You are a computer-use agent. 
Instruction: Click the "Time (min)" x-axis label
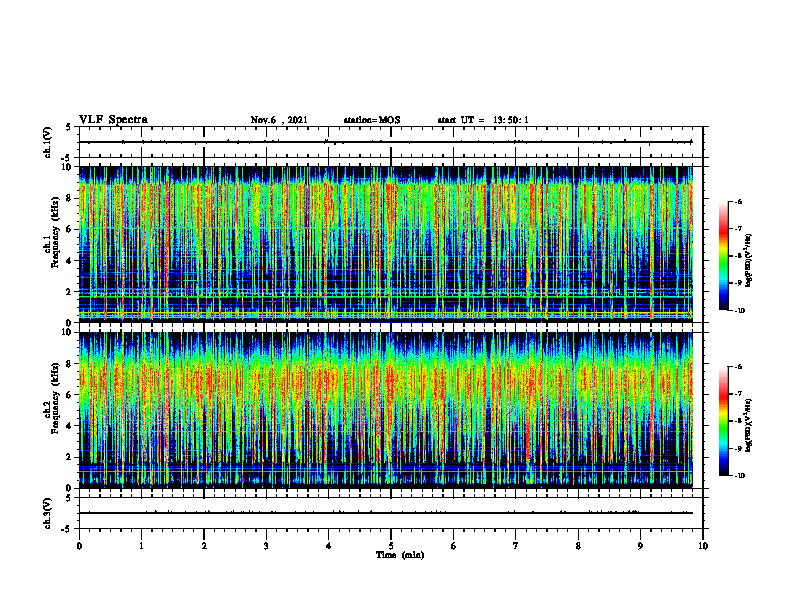[x=400, y=555]
